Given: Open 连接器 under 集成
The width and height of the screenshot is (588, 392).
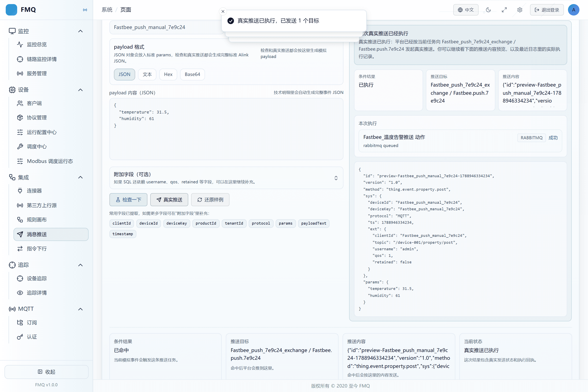Looking at the screenshot, I should click(x=51, y=191).
